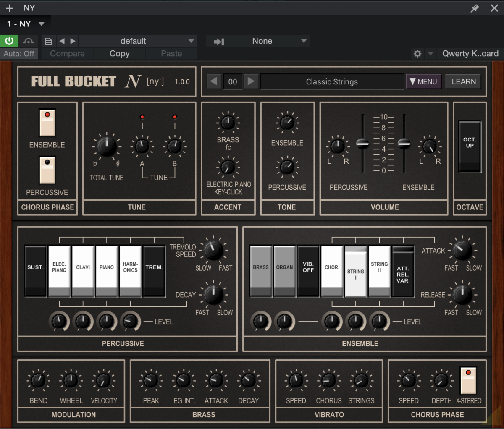This screenshot has height=429, width=504.
Task: Click the Brass fc accent knob
Action: [228, 123]
